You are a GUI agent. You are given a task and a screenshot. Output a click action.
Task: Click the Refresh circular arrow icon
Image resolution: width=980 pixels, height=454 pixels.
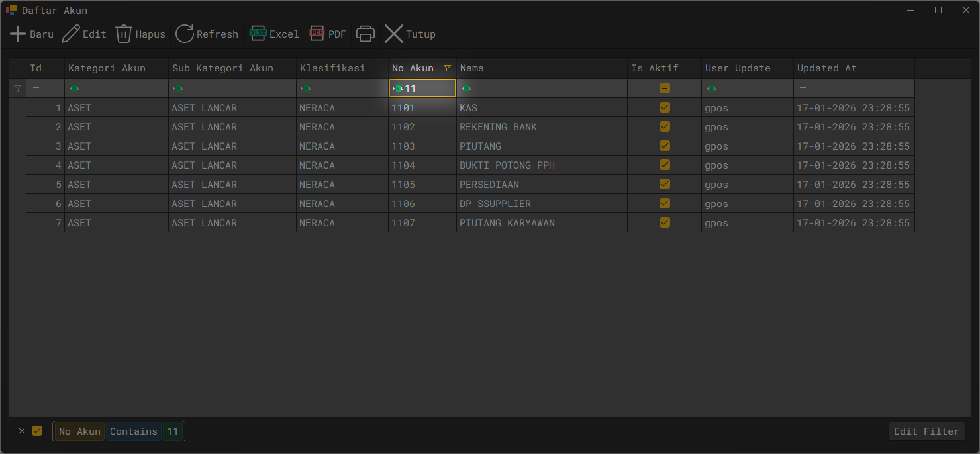(x=185, y=34)
